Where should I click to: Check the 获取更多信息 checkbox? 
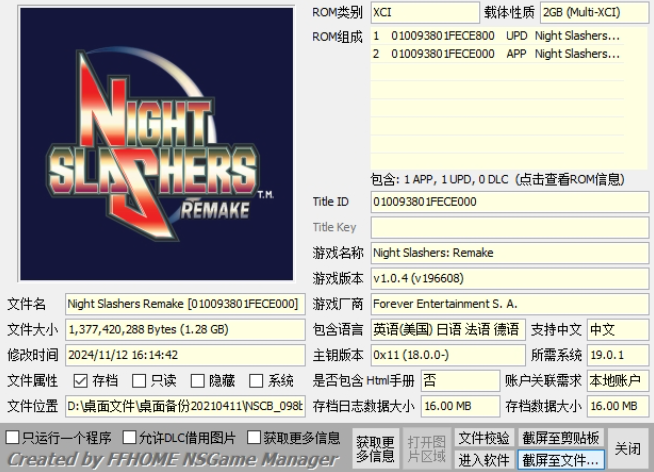(254, 437)
